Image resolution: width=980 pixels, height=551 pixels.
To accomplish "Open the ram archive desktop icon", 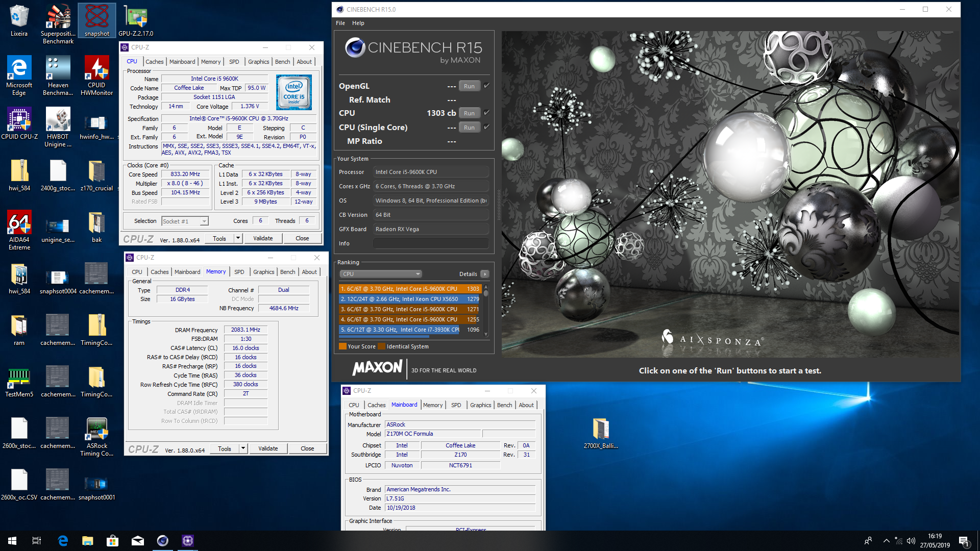I will click(x=19, y=330).
